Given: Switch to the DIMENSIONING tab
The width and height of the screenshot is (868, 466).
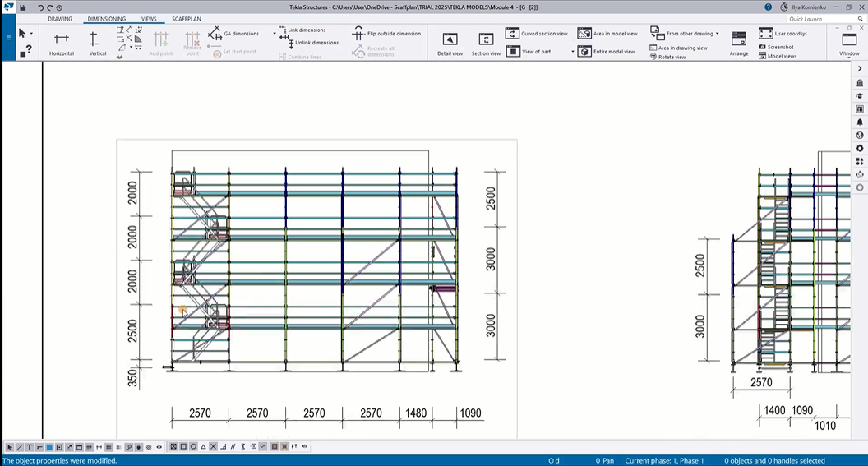Looking at the screenshot, I should pyautogui.click(x=106, y=19).
